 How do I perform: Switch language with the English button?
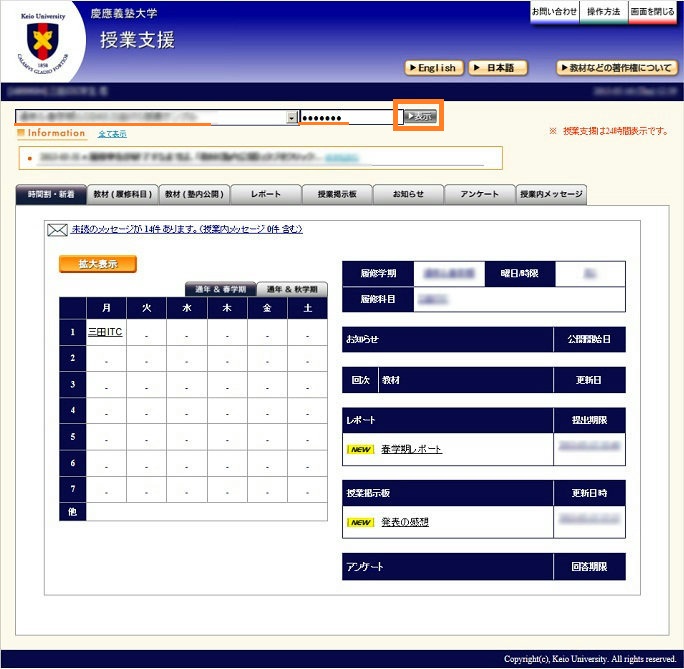pyautogui.click(x=433, y=68)
